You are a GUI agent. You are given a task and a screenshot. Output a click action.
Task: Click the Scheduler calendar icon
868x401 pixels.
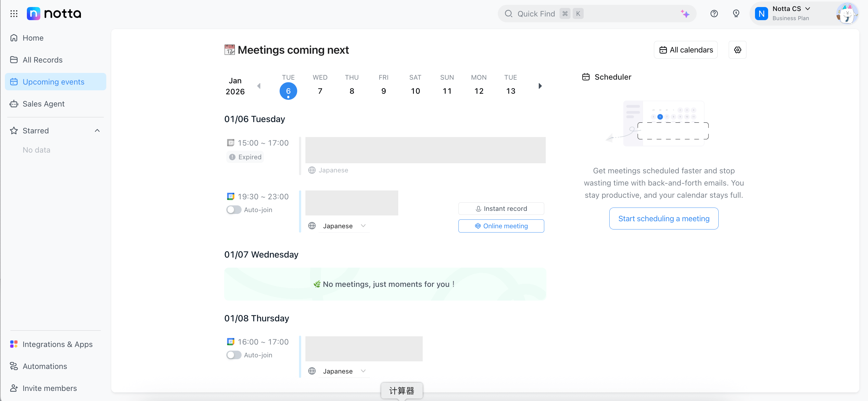click(585, 77)
